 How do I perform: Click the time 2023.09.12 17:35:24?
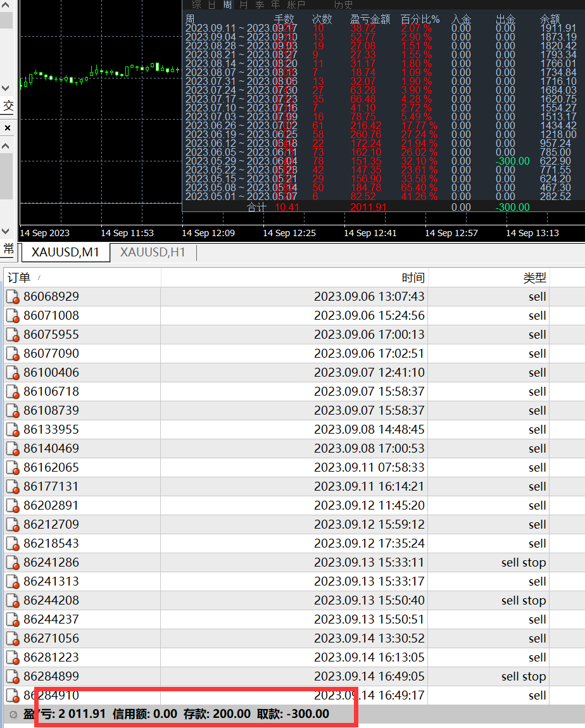[x=369, y=544]
